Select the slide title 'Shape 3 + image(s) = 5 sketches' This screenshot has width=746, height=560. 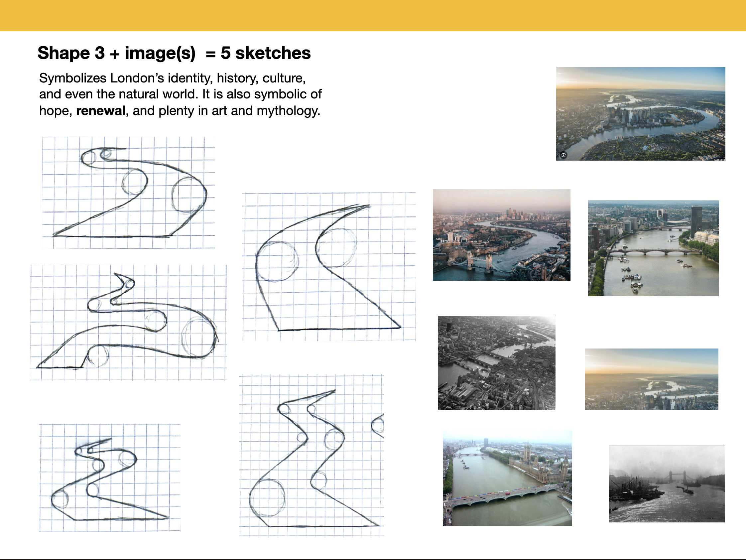(x=174, y=53)
